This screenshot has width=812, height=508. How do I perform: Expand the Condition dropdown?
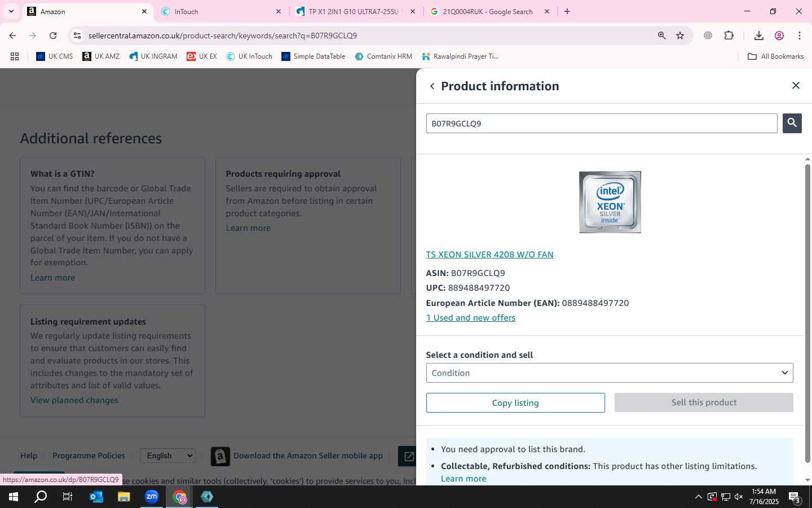point(610,373)
